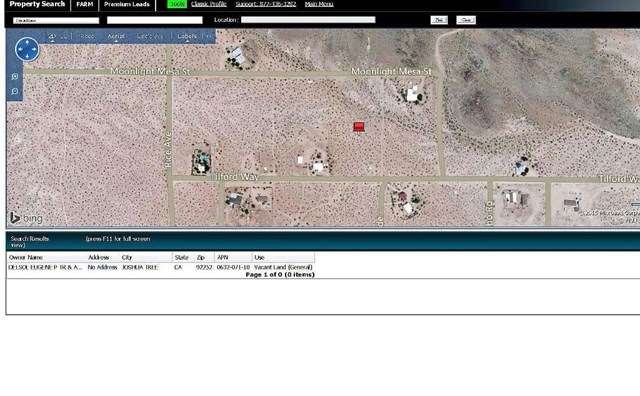The image size is (640, 396).
Task: Open the FARM tab
Action: pyautogui.click(x=84, y=4)
